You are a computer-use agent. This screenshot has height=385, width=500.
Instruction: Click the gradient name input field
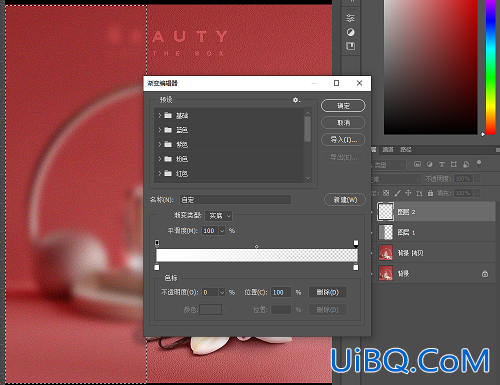pos(235,200)
